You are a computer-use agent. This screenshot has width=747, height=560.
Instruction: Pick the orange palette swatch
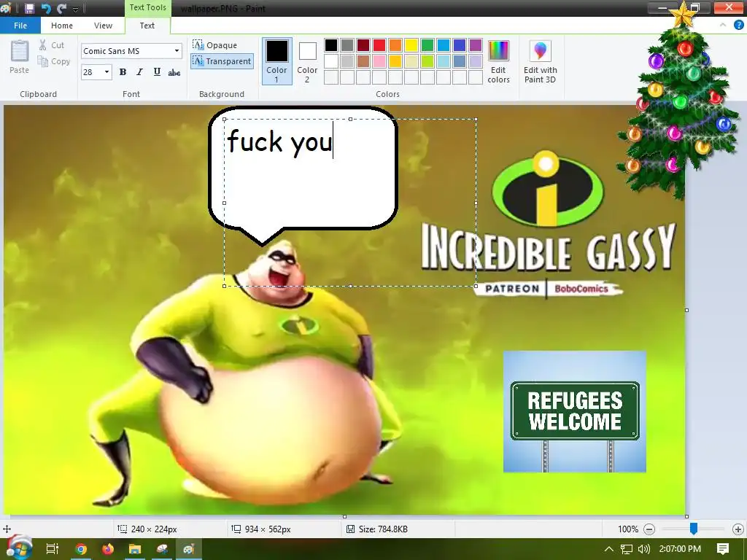pos(395,45)
